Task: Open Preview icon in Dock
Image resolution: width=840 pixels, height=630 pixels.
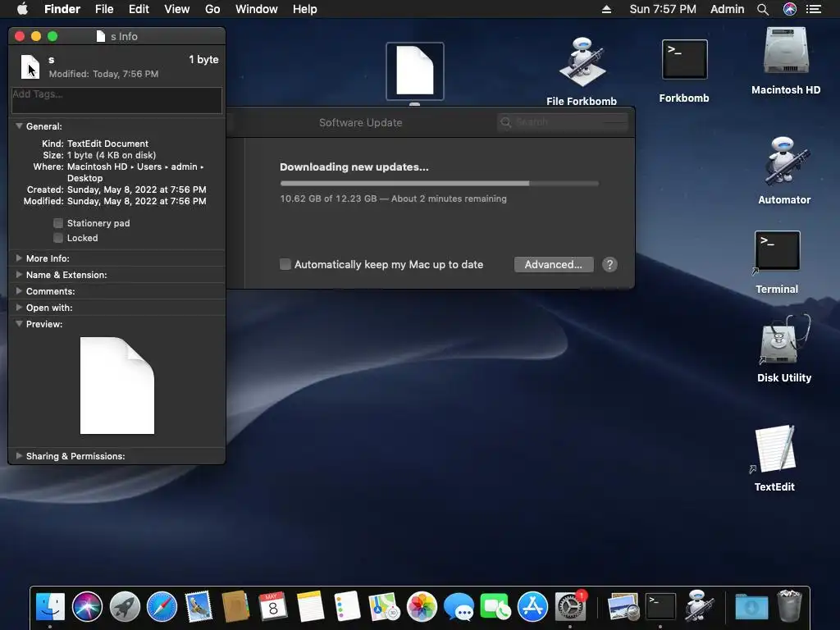Action: pos(623,607)
